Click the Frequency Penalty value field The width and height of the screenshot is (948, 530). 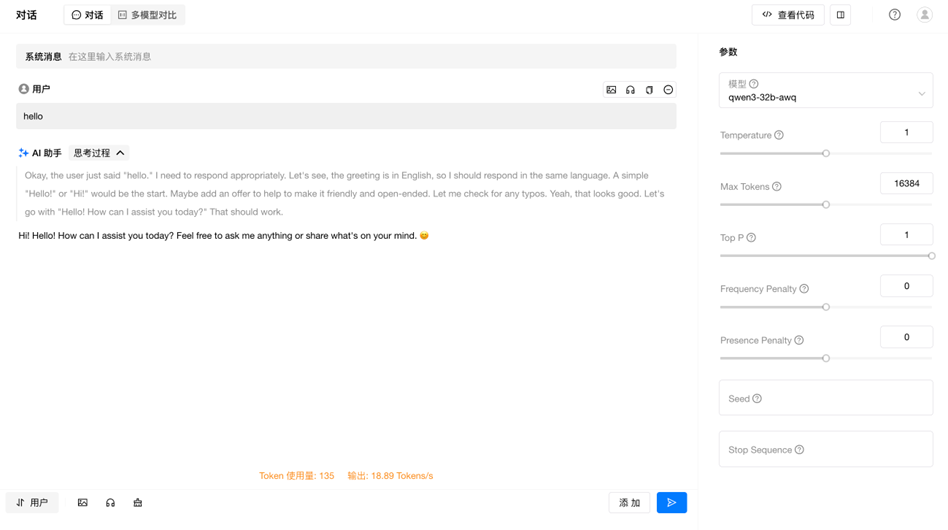[906, 286]
